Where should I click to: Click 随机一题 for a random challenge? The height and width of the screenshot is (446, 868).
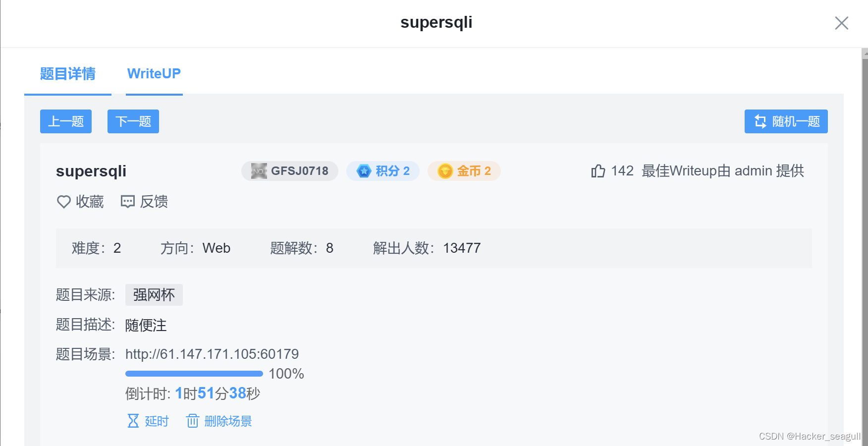click(x=786, y=121)
